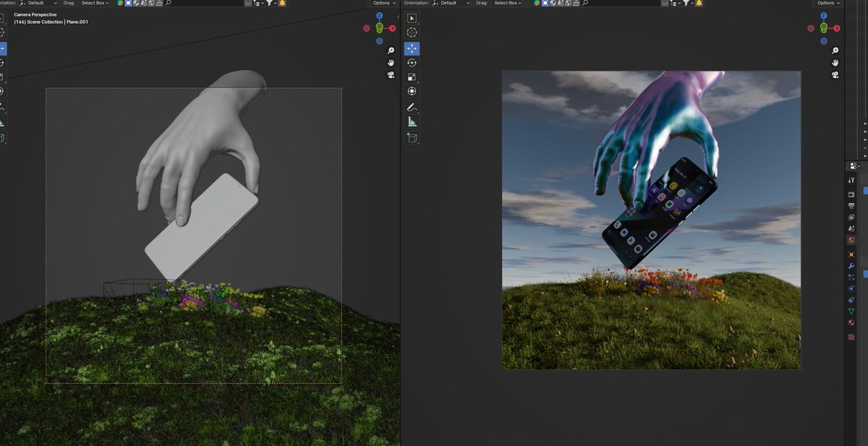Open the Physics properties tab
Screen dimensions: 868x446
[x=851, y=288]
